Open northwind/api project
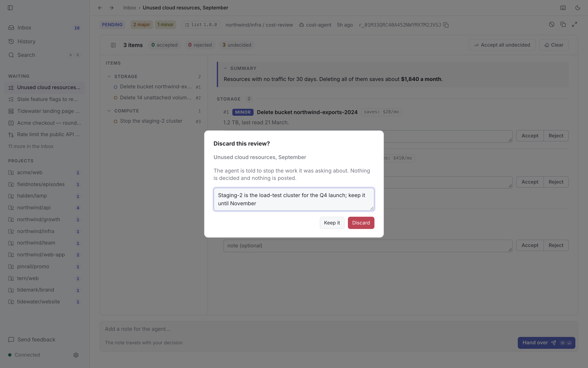 point(45,208)
